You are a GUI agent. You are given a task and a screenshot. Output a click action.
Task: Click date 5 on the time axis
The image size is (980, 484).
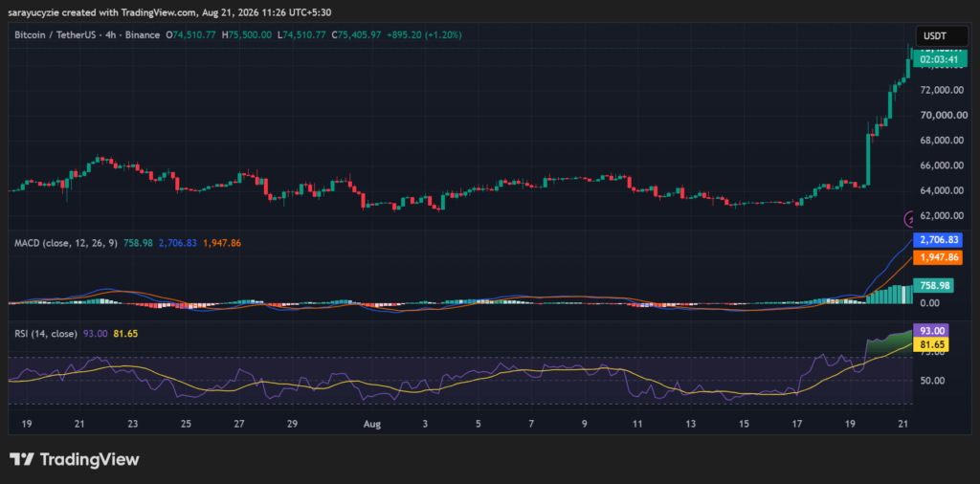click(x=479, y=424)
